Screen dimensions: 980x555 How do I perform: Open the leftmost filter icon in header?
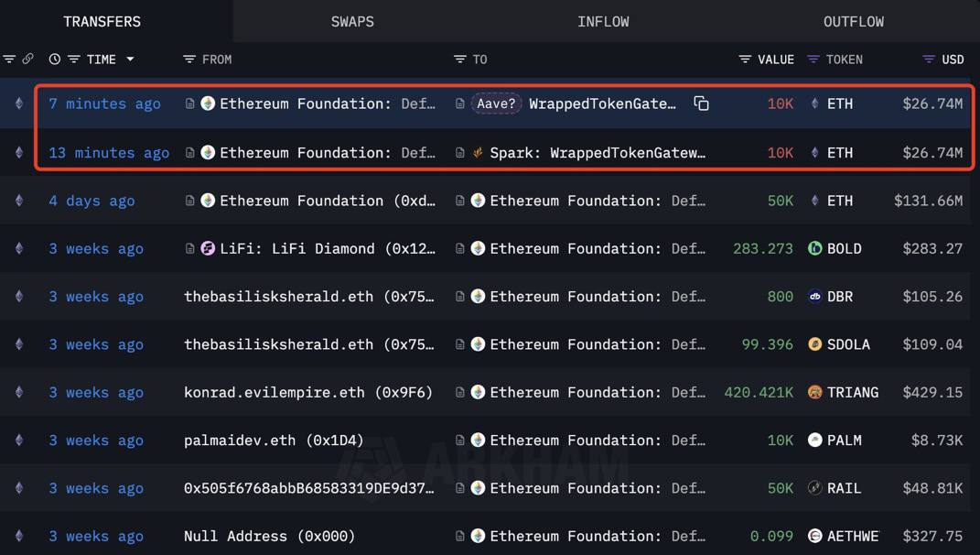click(x=9, y=59)
